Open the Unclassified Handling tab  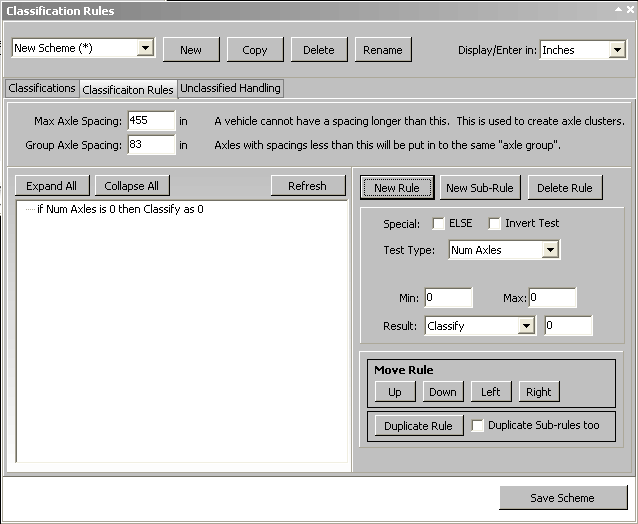point(231,89)
